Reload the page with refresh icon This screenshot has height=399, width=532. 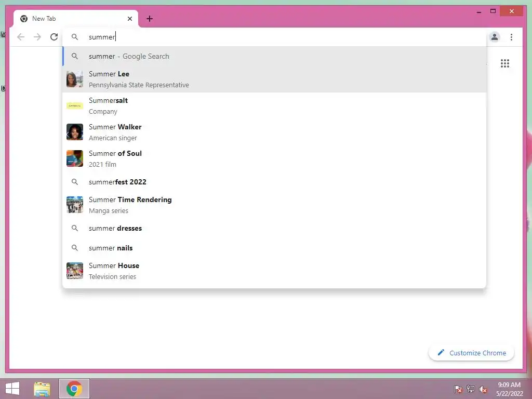[54, 37]
